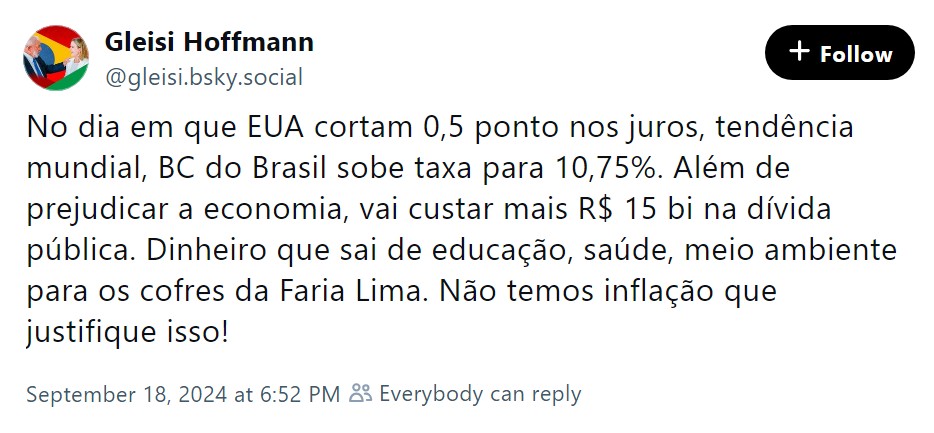Open the Gleisi Hoffmann display name link
This screenshot has height=433, width=934.
click(209, 42)
